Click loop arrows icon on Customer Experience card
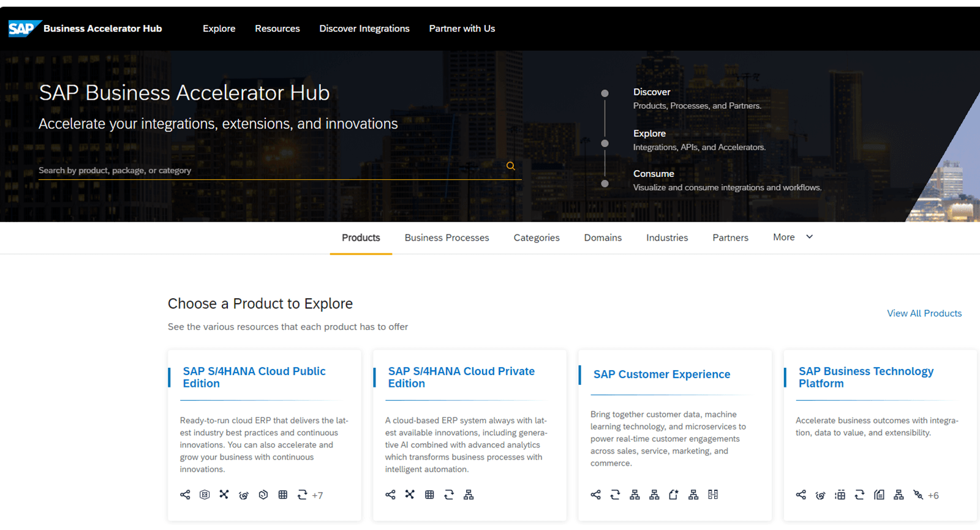Image resolution: width=980 pixels, height=530 pixels. 615,495
